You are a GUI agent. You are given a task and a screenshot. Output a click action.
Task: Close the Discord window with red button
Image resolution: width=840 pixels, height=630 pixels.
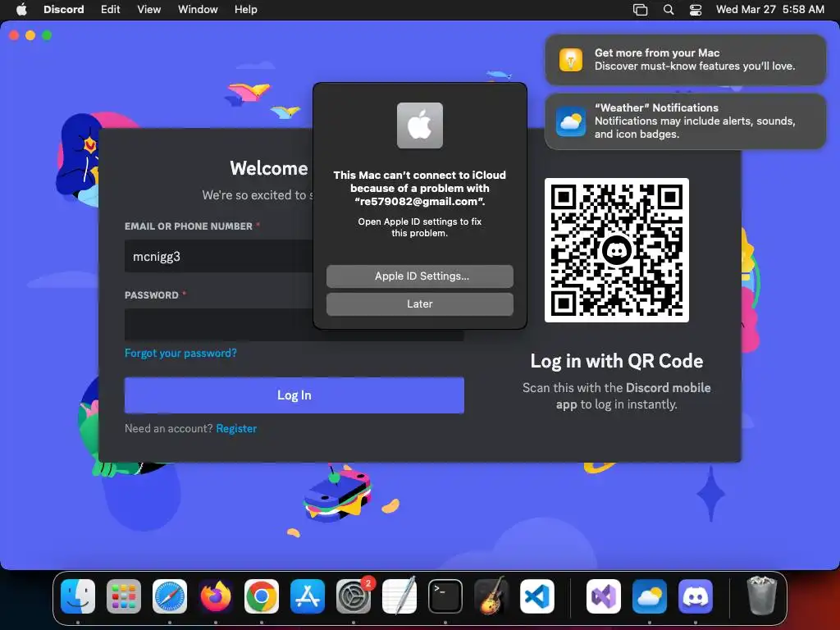pyautogui.click(x=14, y=35)
